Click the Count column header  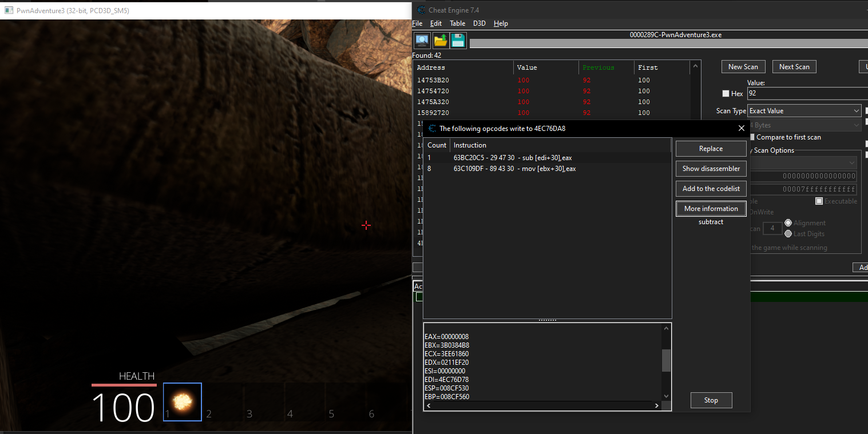point(437,145)
